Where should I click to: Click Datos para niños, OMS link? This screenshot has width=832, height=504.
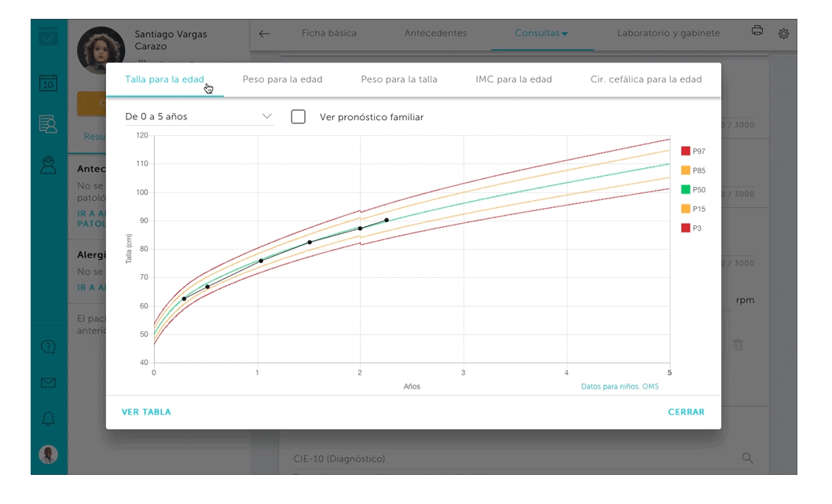pyautogui.click(x=620, y=386)
